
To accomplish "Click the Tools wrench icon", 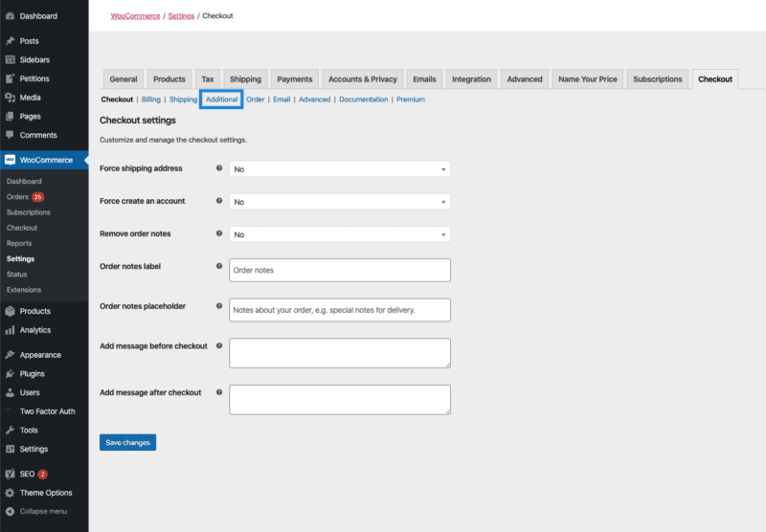I will [10, 430].
